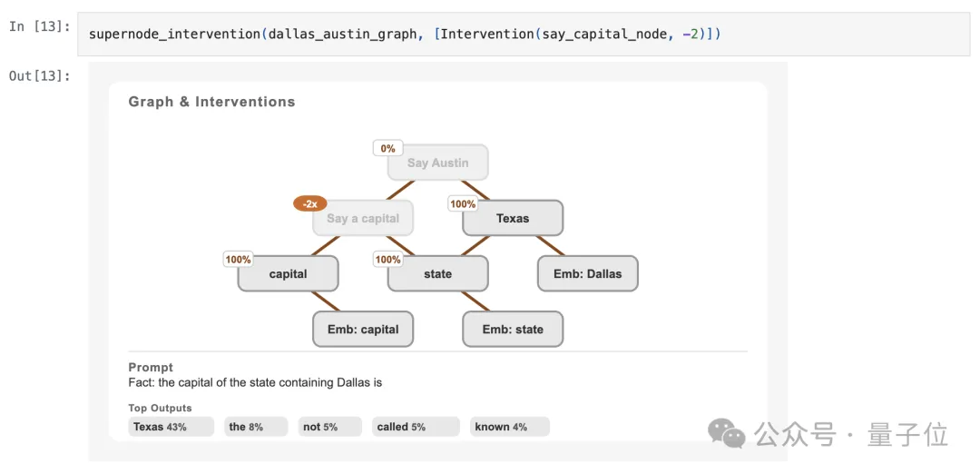Select the 'Emb: Dallas' node
This screenshot has width=980, height=474.
point(587,274)
